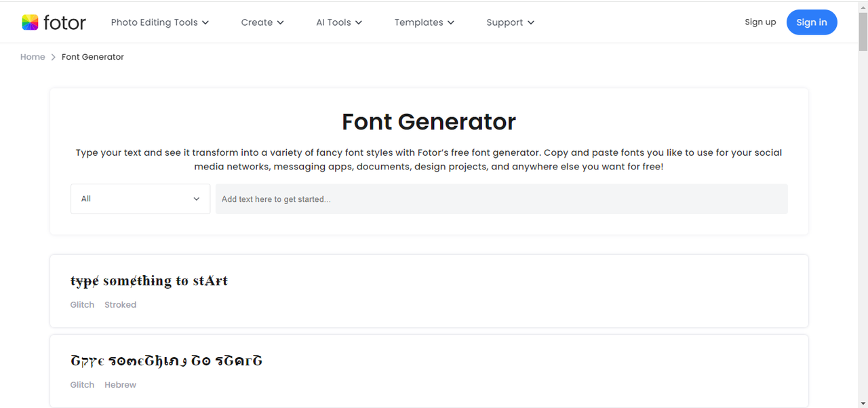Open the All font category dropdown
The width and height of the screenshot is (868, 408).
point(140,199)
